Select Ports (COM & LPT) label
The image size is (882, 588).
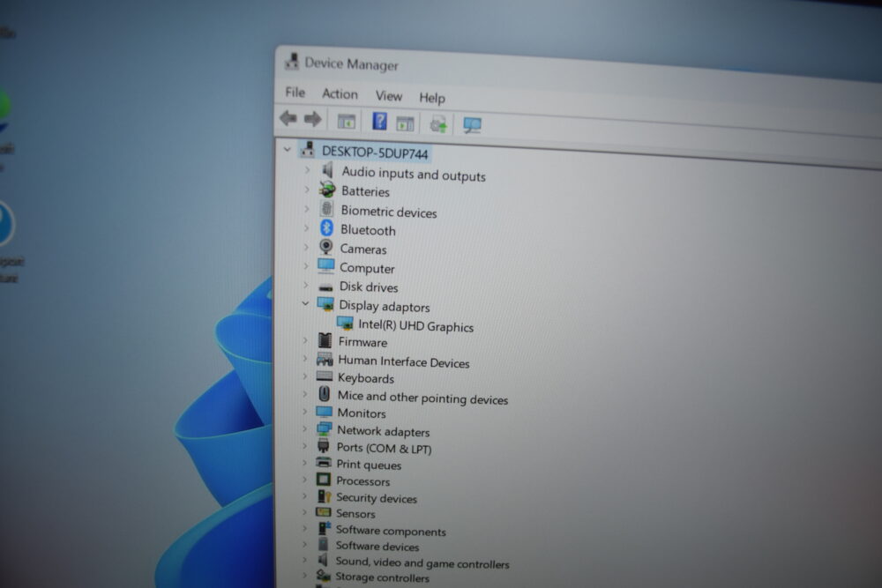pyautogui.click(x=385, y=448)
